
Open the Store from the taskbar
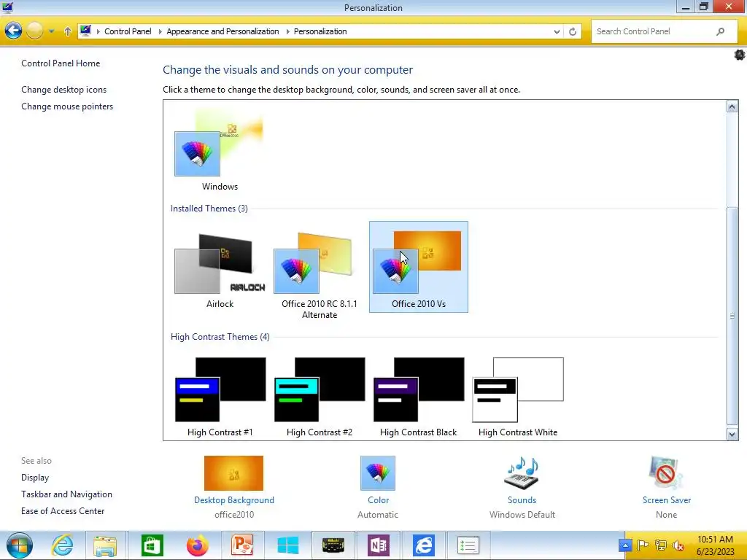(x=152, y=545)
